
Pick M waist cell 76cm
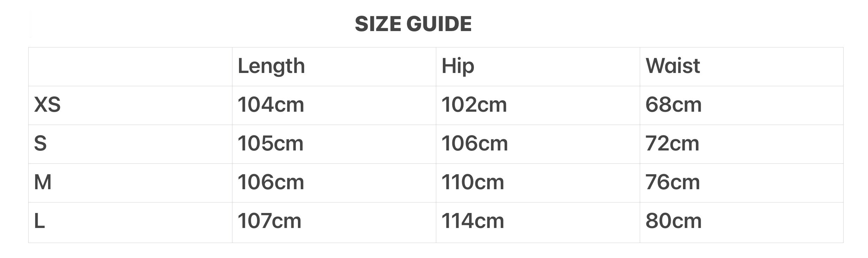coord(673,182)
